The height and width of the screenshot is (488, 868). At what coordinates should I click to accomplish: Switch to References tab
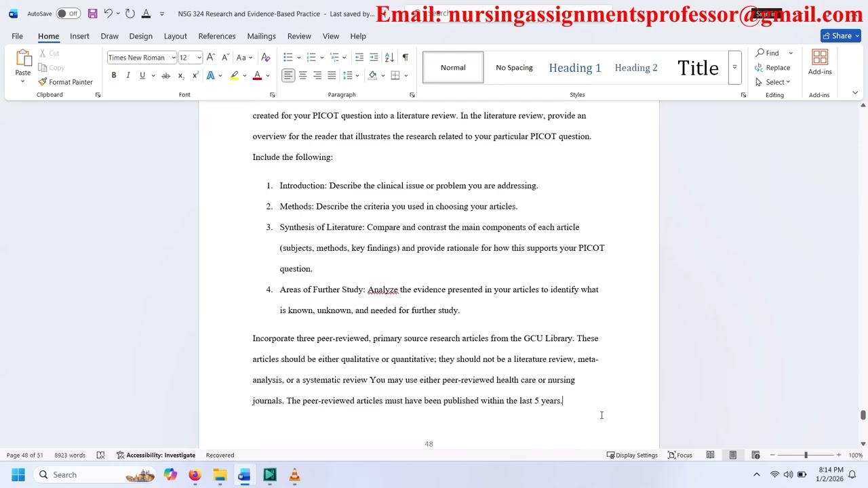coord(217,36)
